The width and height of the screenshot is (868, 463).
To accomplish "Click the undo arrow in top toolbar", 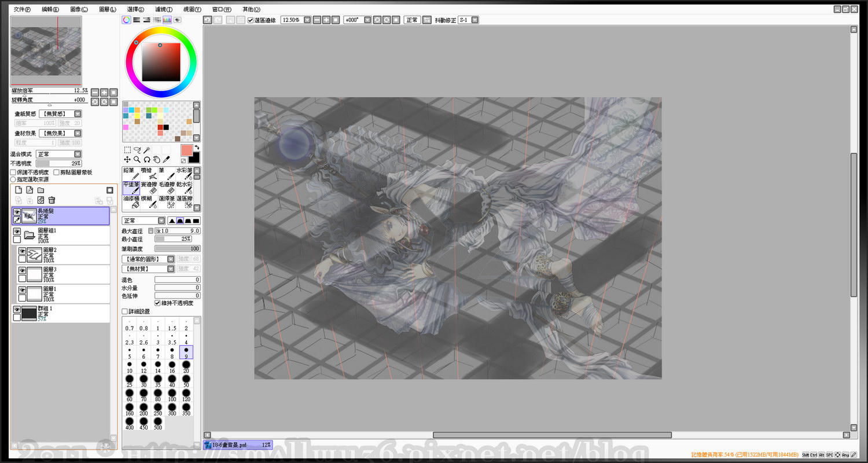I will pyautogui.click(x=207, y=20).
